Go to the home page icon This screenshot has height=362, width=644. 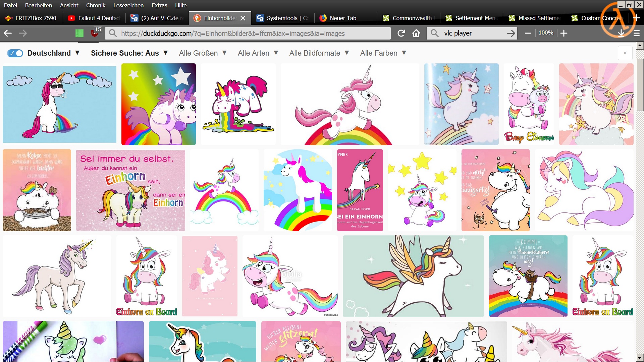pyautogui.click(x=416, y=33)
